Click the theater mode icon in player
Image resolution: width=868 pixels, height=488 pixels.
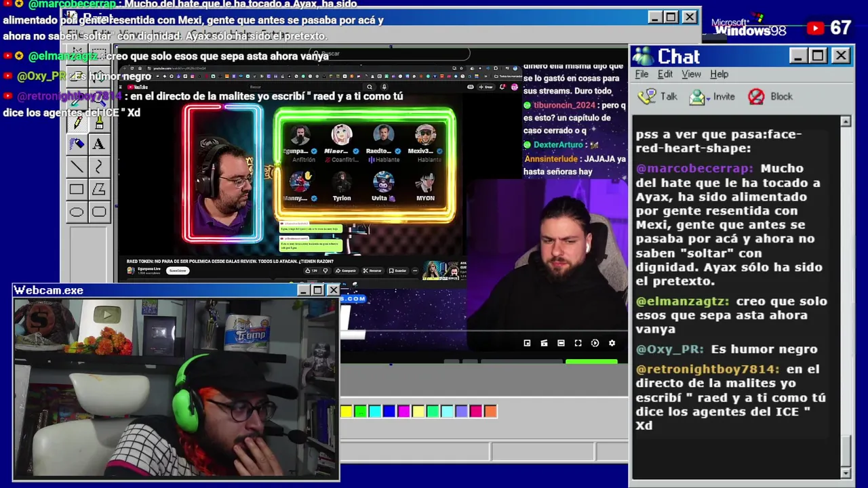pyautogui.click(x=561, y=343)
